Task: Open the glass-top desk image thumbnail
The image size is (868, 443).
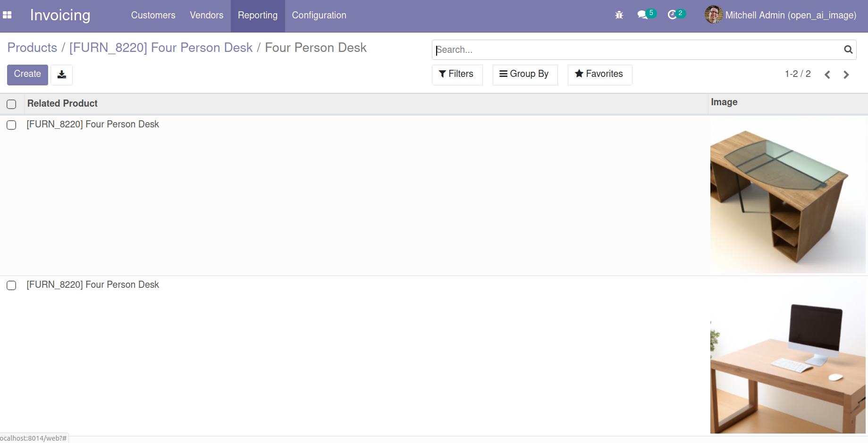Action: coord(787,195)
